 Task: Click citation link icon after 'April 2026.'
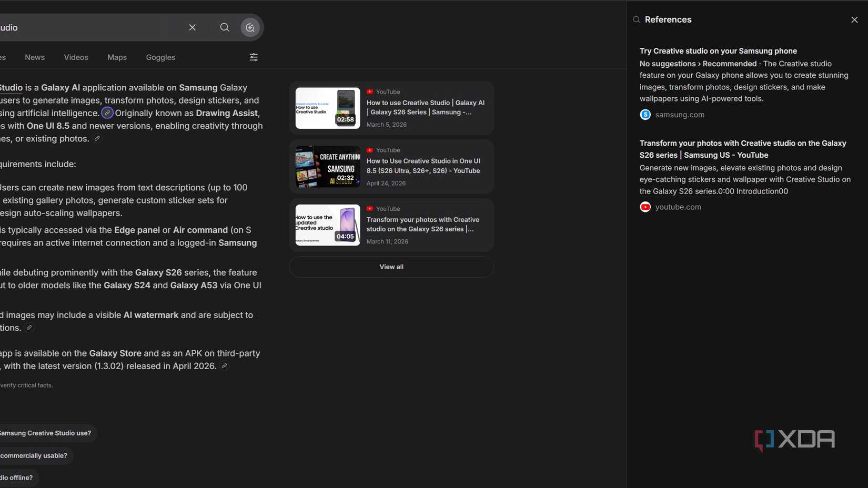coord(225,366)
